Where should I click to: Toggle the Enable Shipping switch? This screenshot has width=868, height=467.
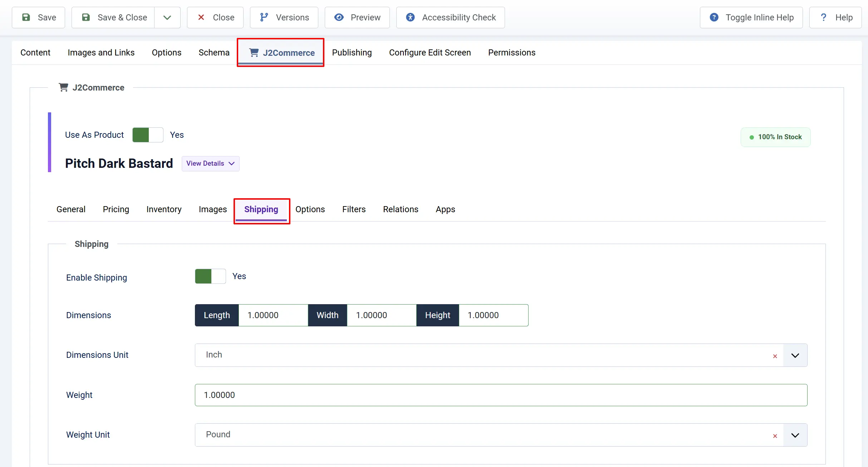pyautogui.click(x=210, y=276)
